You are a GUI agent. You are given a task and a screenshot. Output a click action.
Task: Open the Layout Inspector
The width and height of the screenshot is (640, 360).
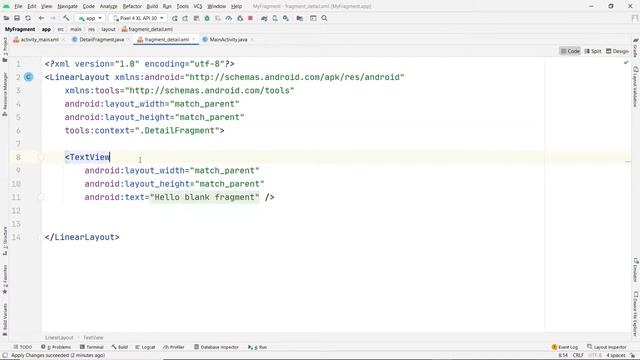607,347
